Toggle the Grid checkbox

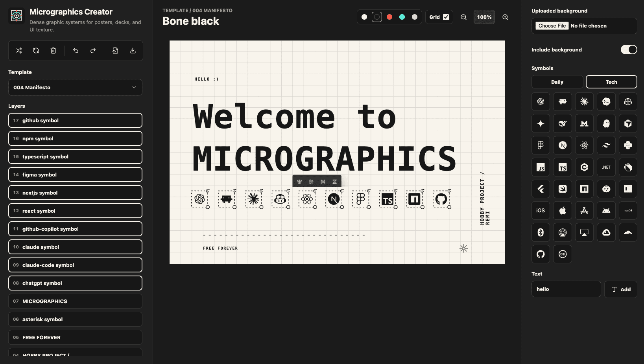point(446,17)
